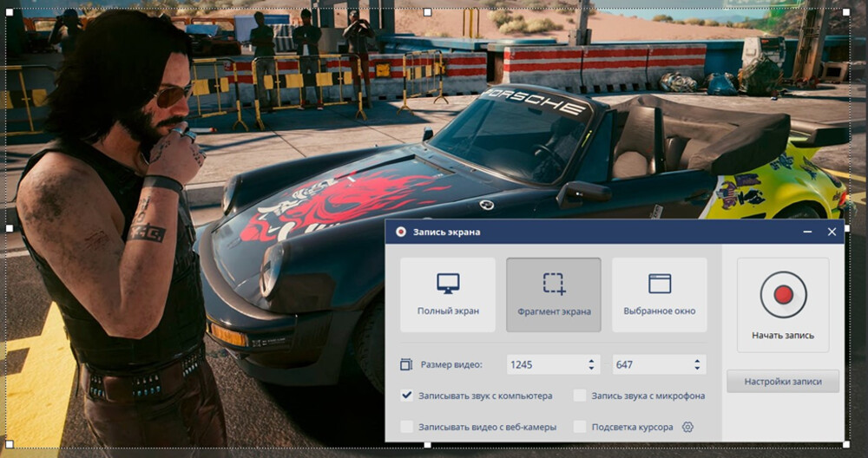Increase video height with up arrow
Screen dimensions: 868x458
pos(697,361)
